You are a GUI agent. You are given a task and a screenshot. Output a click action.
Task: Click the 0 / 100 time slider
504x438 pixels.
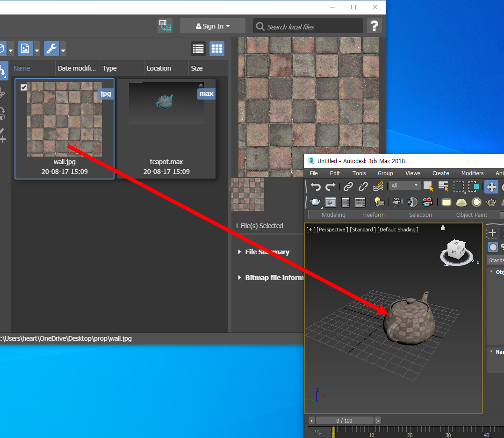tap(345, 421)
